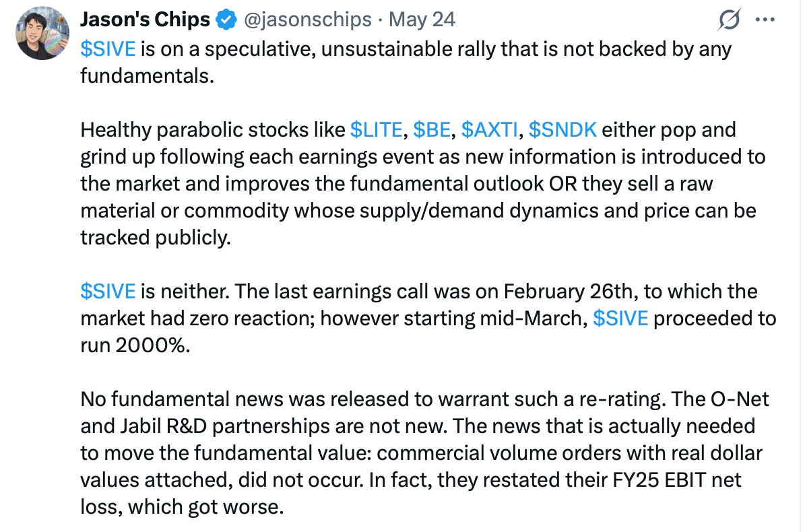This screenshot has width=803, height=532.
Task: Click the 'February 26th' text in post
Action: (x=569, y=292)
